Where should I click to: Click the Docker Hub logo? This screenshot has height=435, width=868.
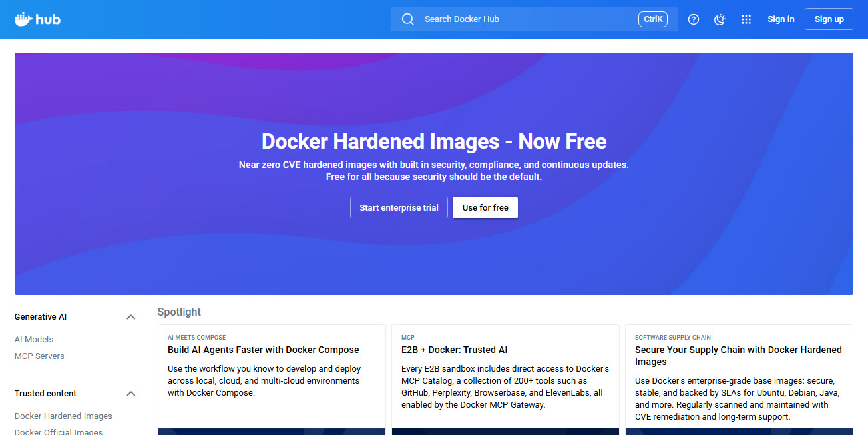37,19
